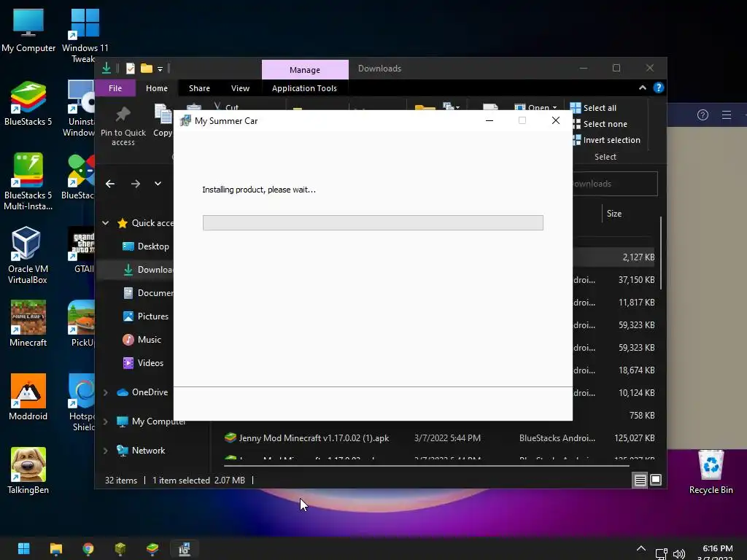The image size is (747, 560).
Task: Click the search Downloads field
Action: pos(614,184)
